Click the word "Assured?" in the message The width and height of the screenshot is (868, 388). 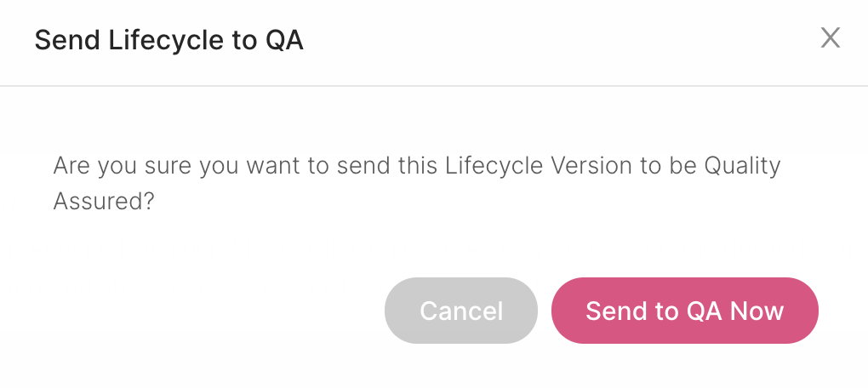[x=103, y=202]
